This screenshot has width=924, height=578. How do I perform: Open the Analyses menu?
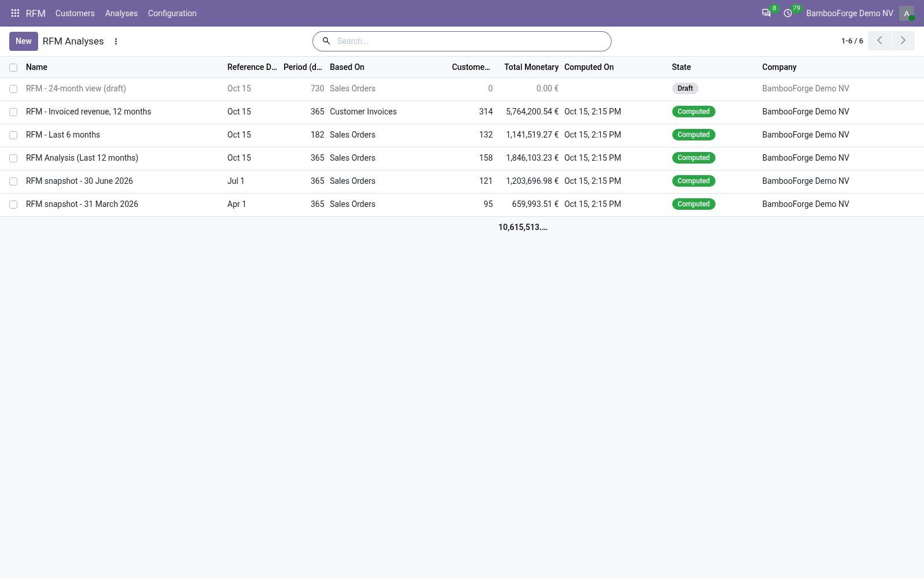tap(121, 13)
